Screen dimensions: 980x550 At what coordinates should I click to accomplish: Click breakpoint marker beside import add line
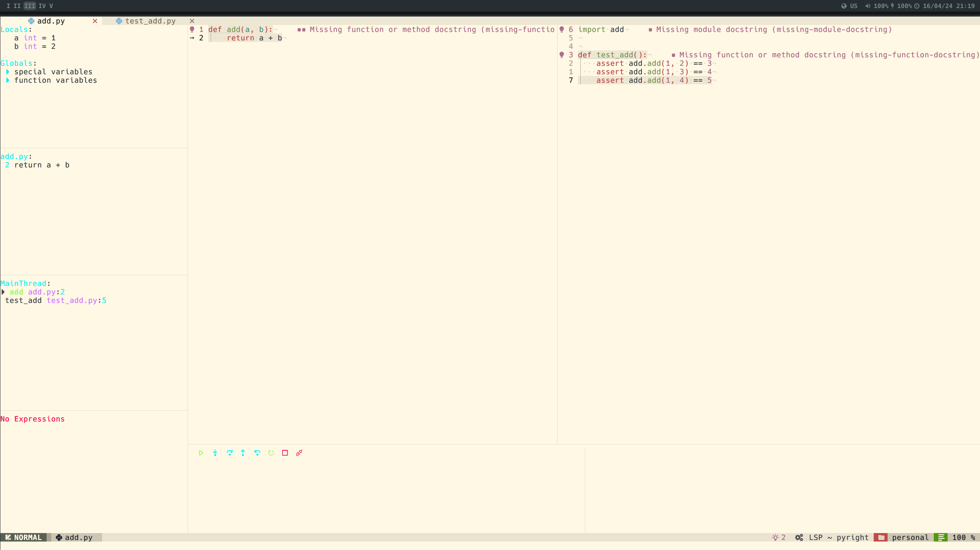562,30
